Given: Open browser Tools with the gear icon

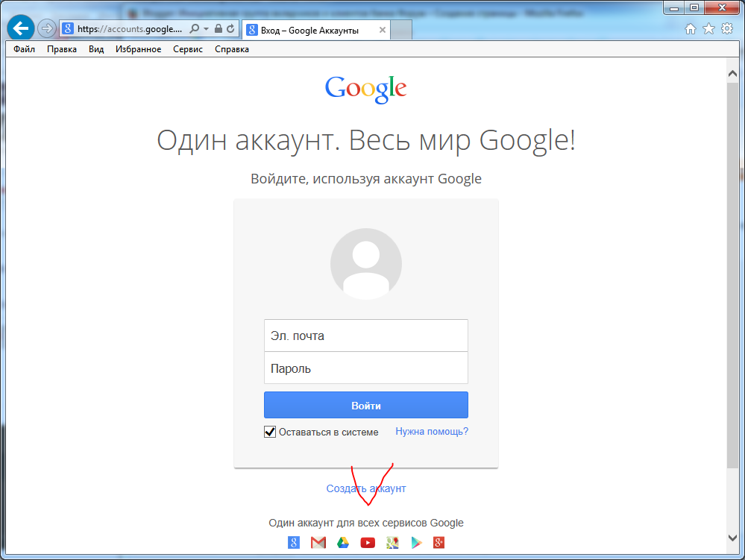Looking at the screenshot, I should tap(726, 28).
